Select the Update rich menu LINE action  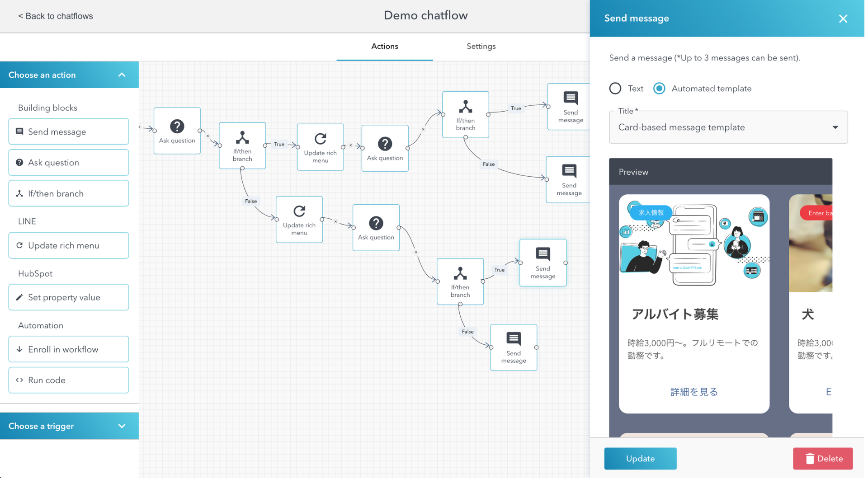(x=69, y=245)
